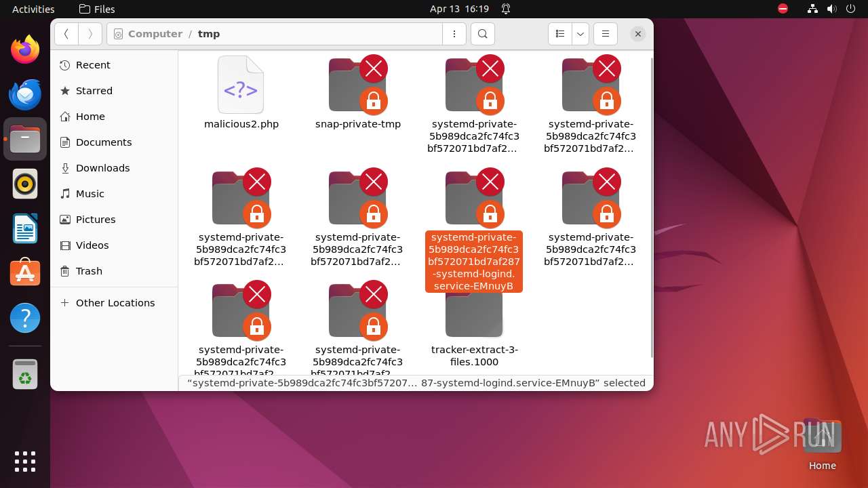Select the snap-private-tmp folder icon
Image resolution: width=868 pixels, height=488 pixels.
coord(357,85)
